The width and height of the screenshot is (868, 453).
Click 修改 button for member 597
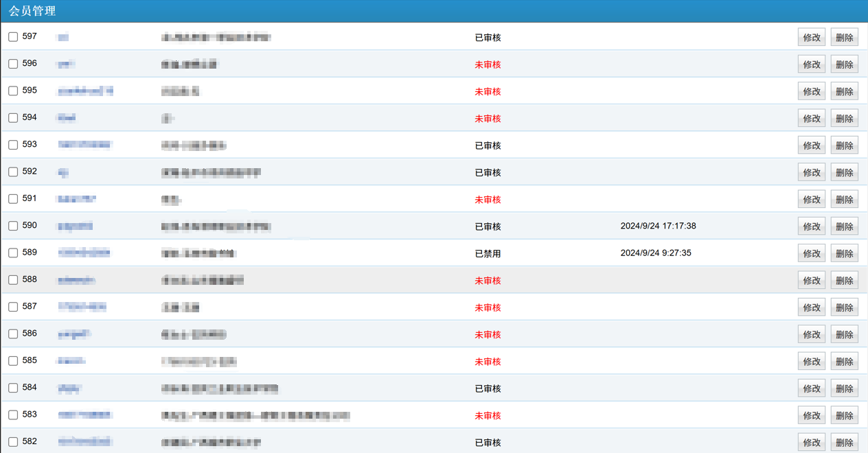(812, 38)
